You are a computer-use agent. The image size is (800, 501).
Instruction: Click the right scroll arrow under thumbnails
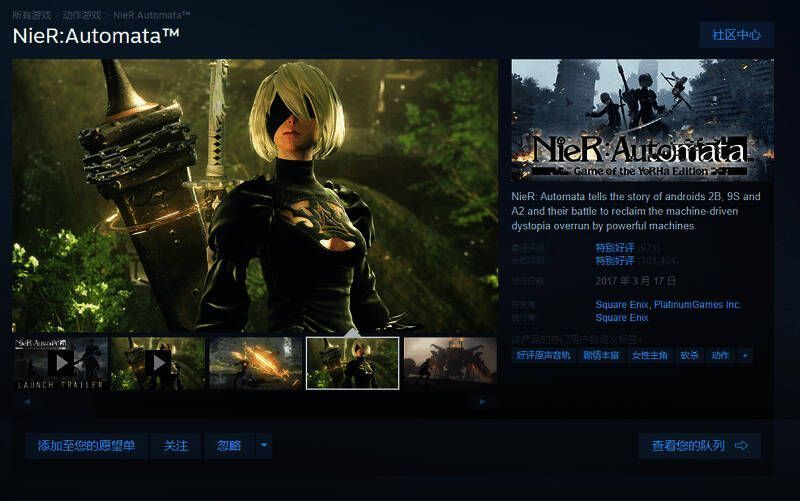tap(483, 401)
